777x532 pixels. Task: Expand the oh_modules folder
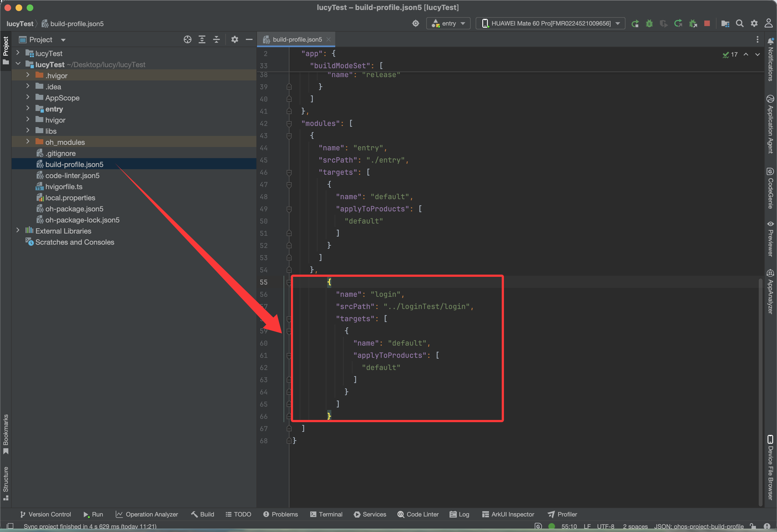click(28, 142)
